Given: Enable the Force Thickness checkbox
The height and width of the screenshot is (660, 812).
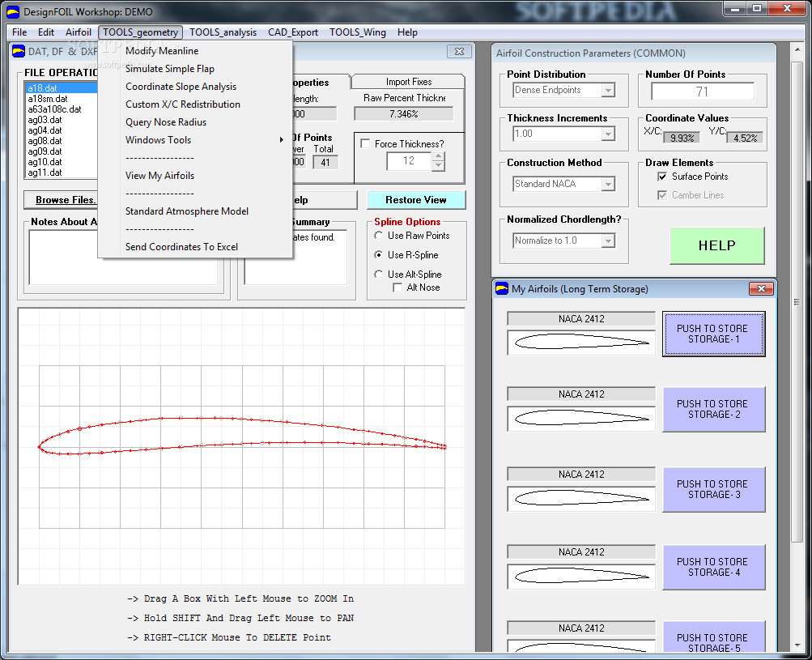Looking at the screenshot, I should pos(365,143).
